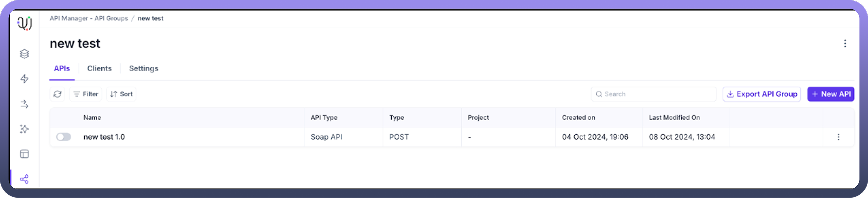Switch to the Clients tab

[99, 69]
